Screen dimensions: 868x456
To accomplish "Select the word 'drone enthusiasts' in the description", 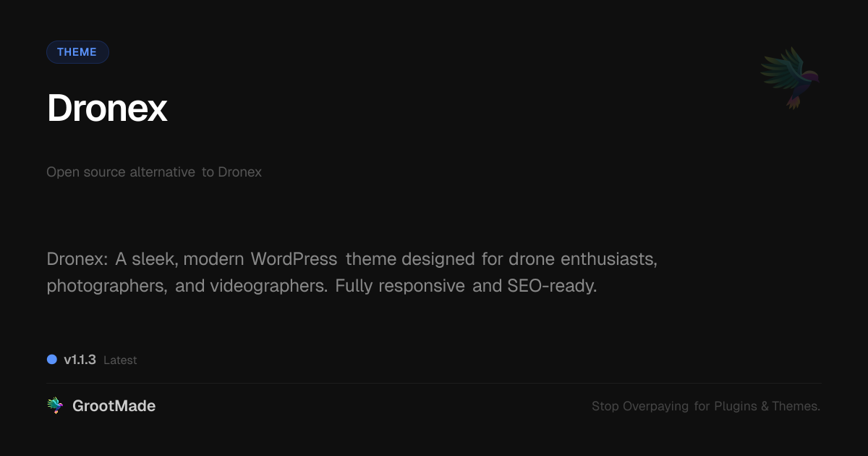I will 583,258.
